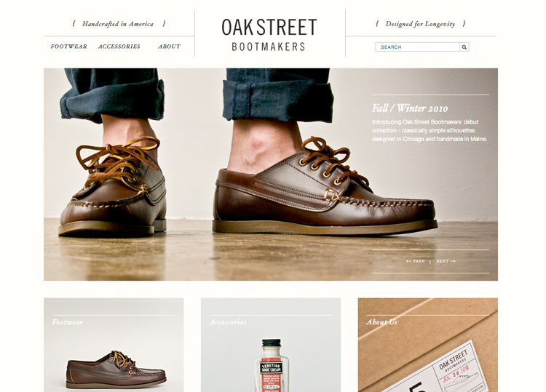Open the Footwear category tile
This screenshot has width=546, height=392.
coord(114,345)
